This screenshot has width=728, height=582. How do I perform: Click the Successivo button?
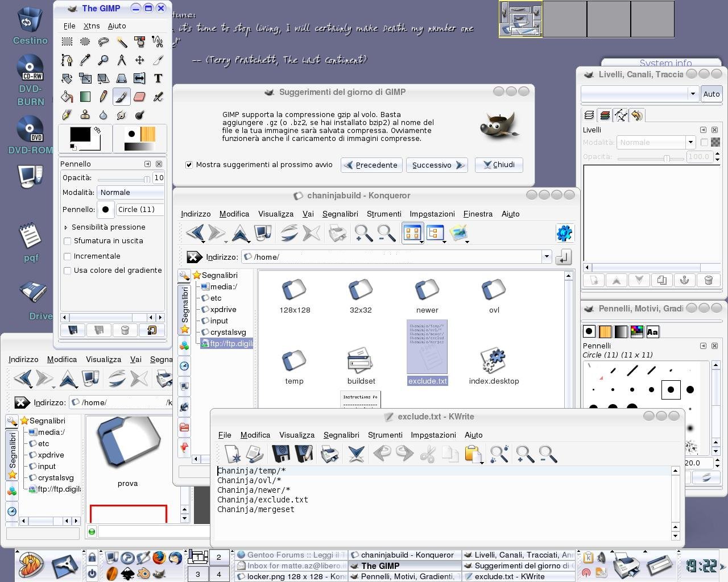(437, 165)
